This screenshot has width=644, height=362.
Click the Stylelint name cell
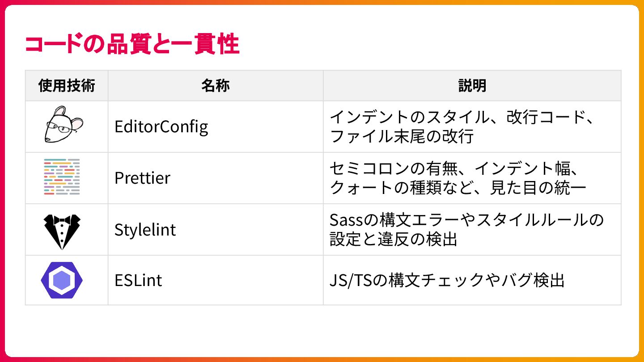[145, 230]
